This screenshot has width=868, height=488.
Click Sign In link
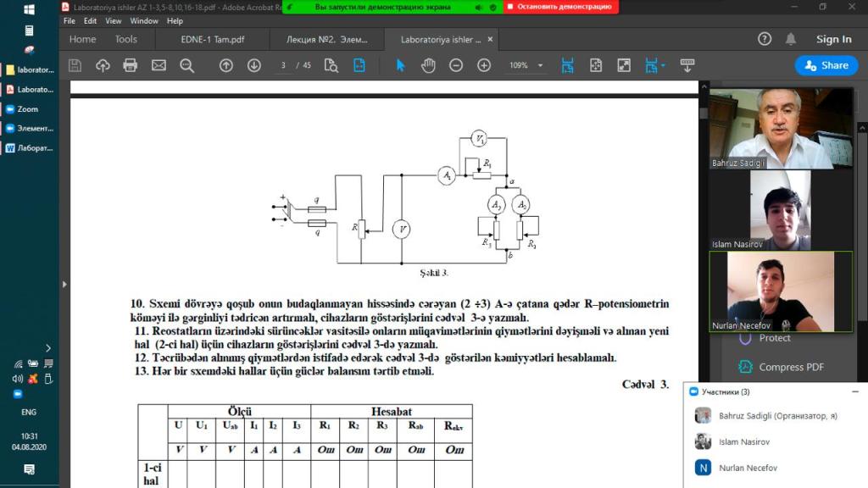point(834,39)
